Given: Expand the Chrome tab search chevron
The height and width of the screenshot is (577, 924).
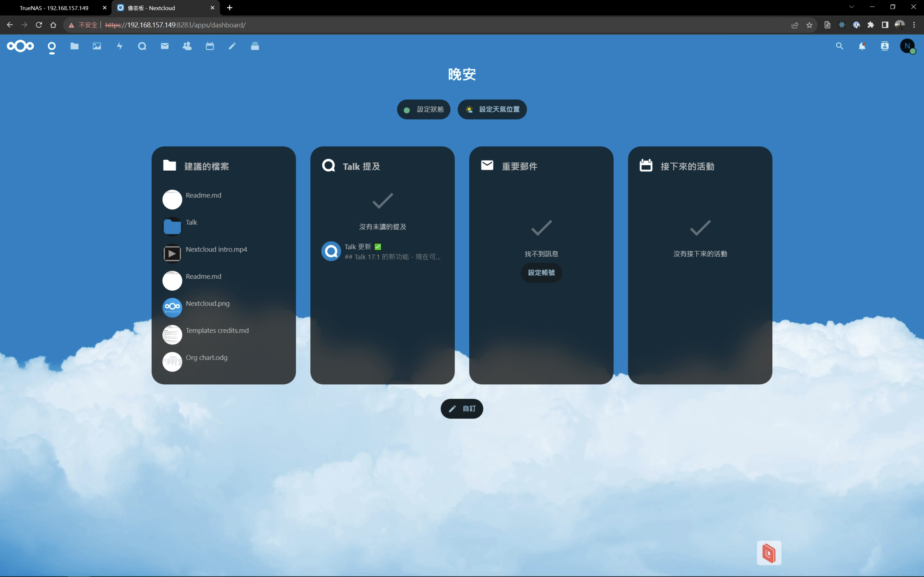Looking at the screenshot, I should pyautogui.click(x=852, y=7).
